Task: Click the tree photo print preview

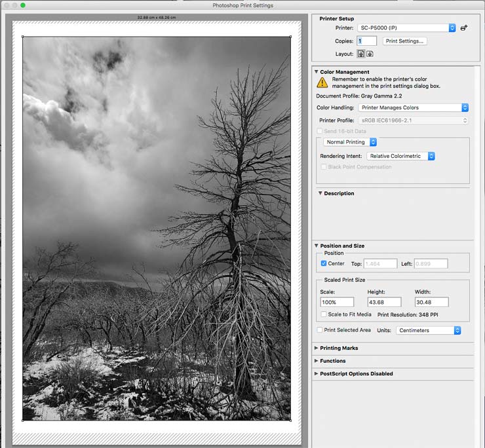Action: [x=157, y=229]
